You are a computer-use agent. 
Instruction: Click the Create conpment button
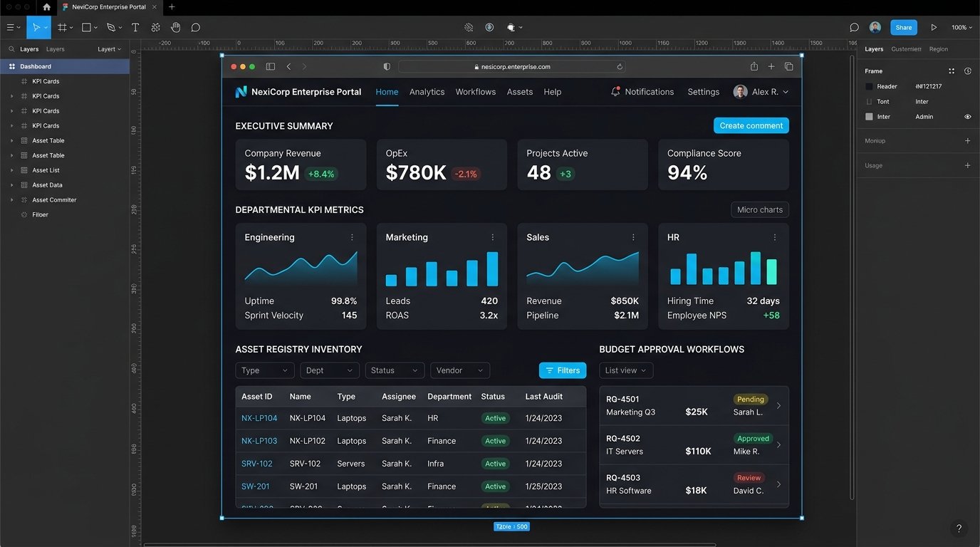point(751,125)
